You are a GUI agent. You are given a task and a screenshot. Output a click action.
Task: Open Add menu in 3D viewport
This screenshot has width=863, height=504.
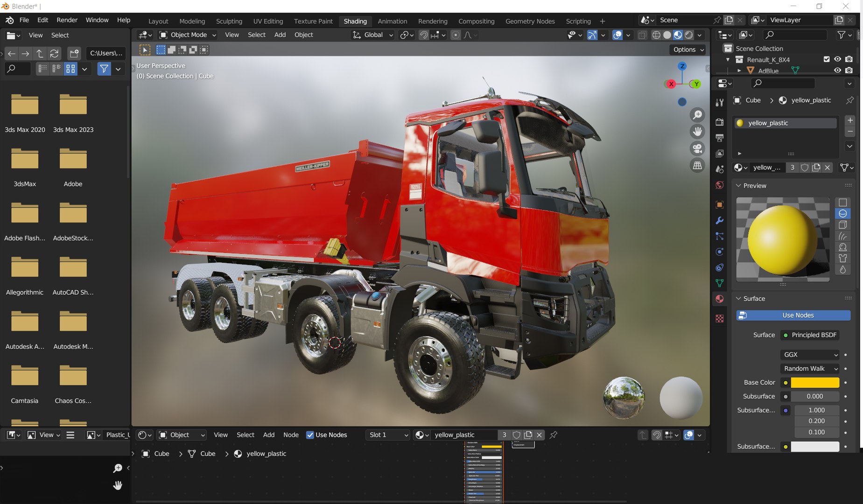(280, 35)
